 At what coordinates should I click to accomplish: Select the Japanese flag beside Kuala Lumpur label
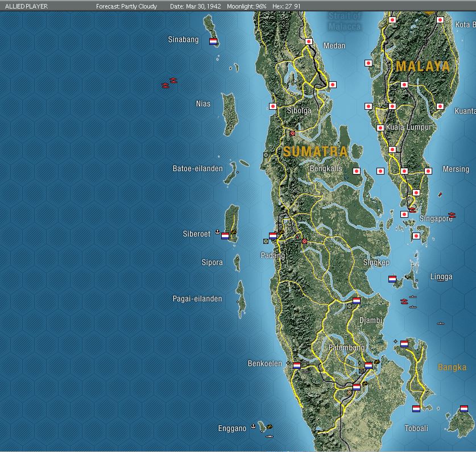[380, 128]
